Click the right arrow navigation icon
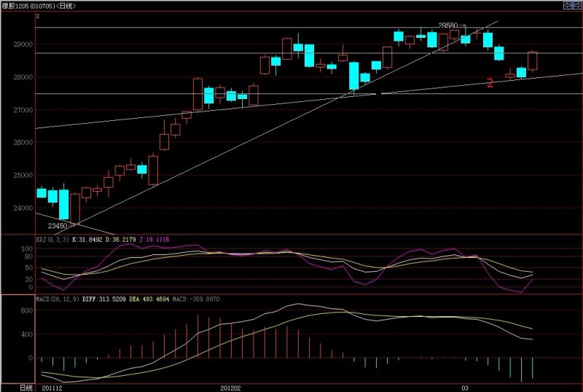 tap(576, 5)
